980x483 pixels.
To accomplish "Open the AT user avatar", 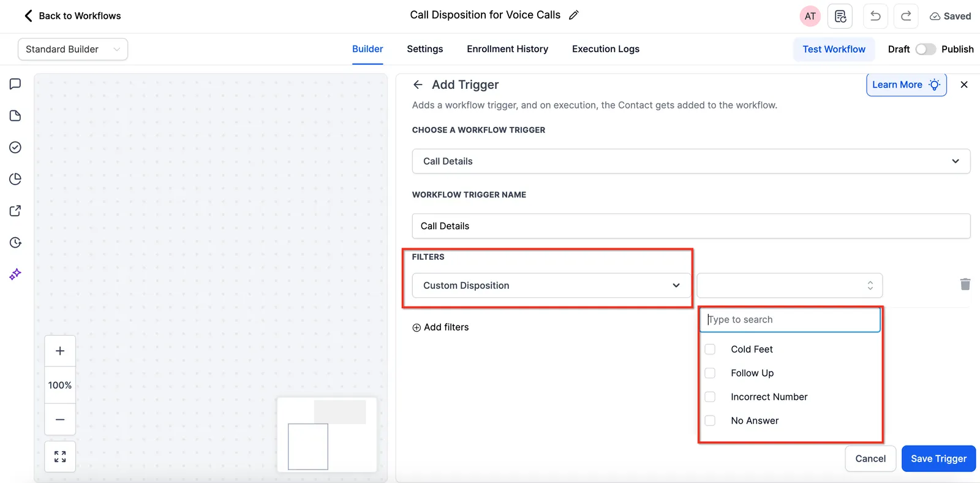I will (810, 16).
